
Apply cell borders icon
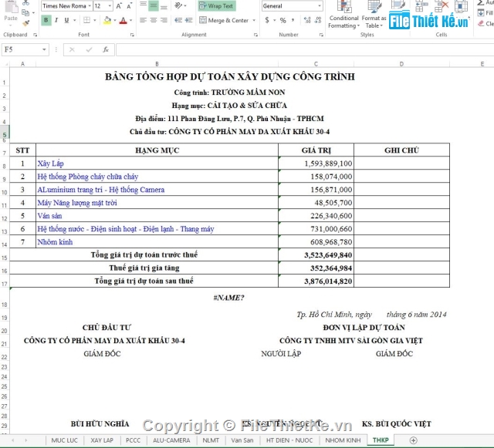click(x=86, y=20)
